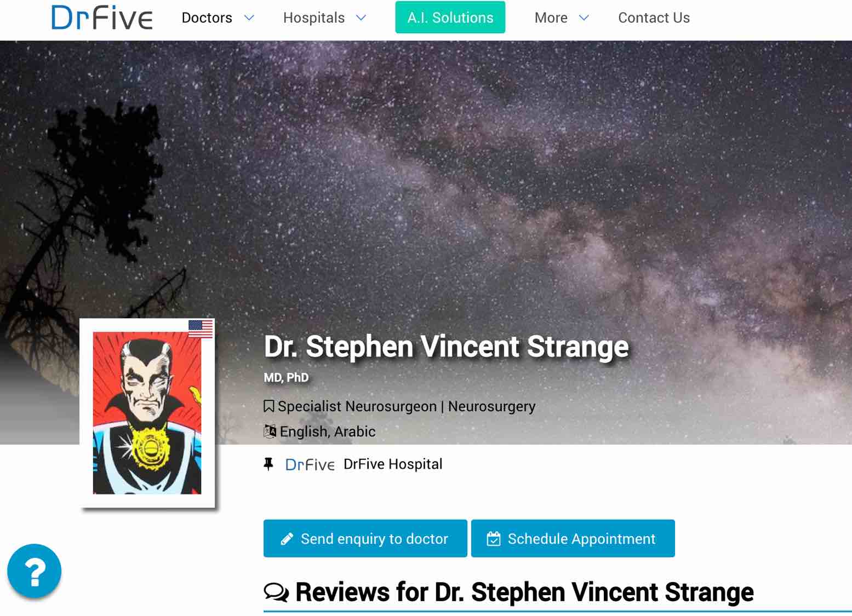
Task: Open the DrFive Hospital link
Action: 393,464
